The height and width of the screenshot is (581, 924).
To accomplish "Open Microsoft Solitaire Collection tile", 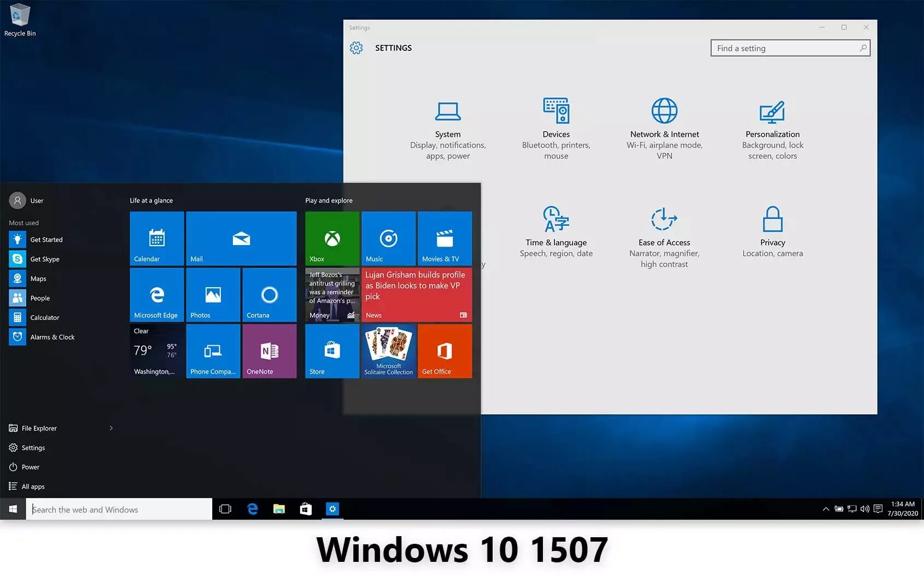I will [389, 351].
